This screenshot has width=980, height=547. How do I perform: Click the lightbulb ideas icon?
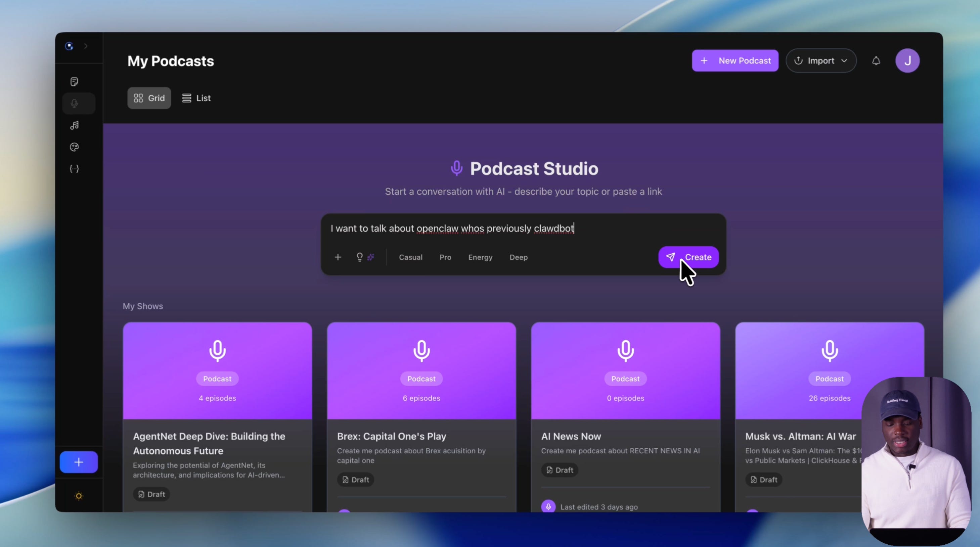pos(359,257)
